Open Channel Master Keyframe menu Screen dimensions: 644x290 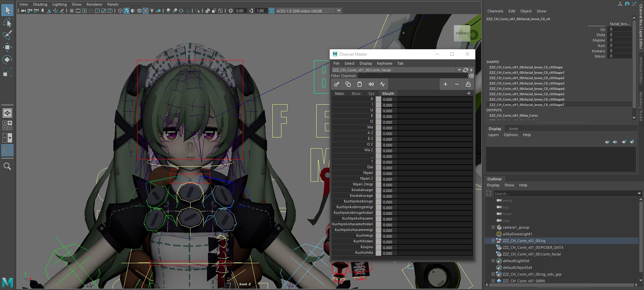(x=384, y=63)
